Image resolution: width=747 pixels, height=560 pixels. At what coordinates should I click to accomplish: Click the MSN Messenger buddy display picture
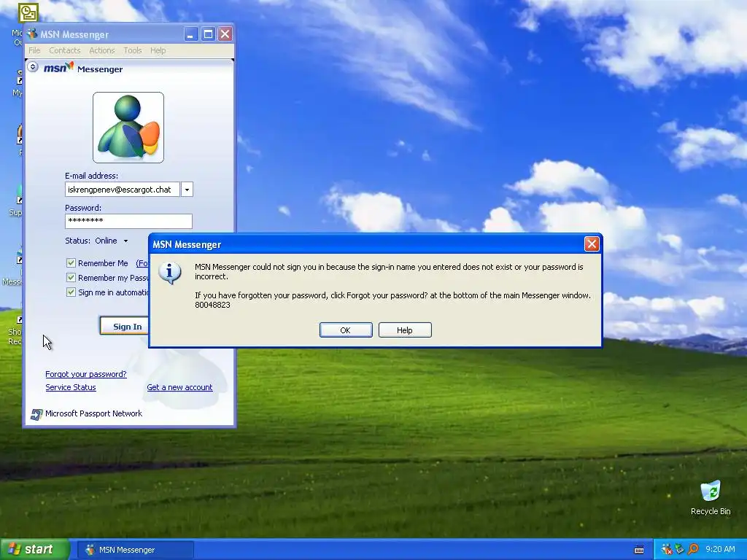tap(128, 128)
